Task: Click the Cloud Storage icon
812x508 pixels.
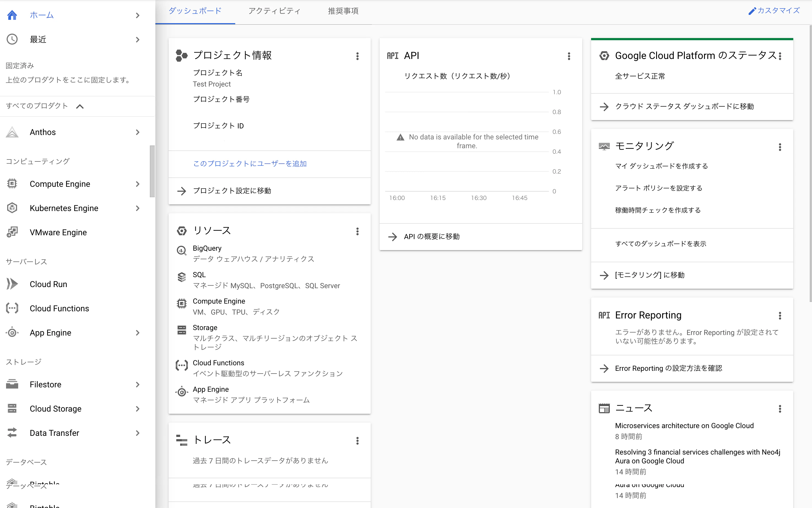Action: 12,409
